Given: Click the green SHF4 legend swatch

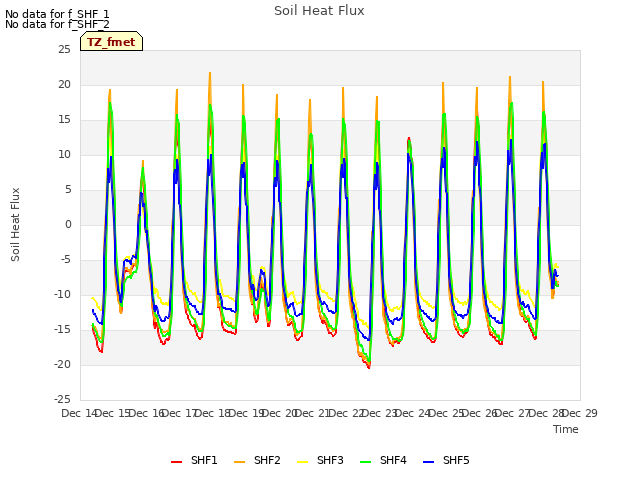Looking at the screenshot, I should pos(366,462).
